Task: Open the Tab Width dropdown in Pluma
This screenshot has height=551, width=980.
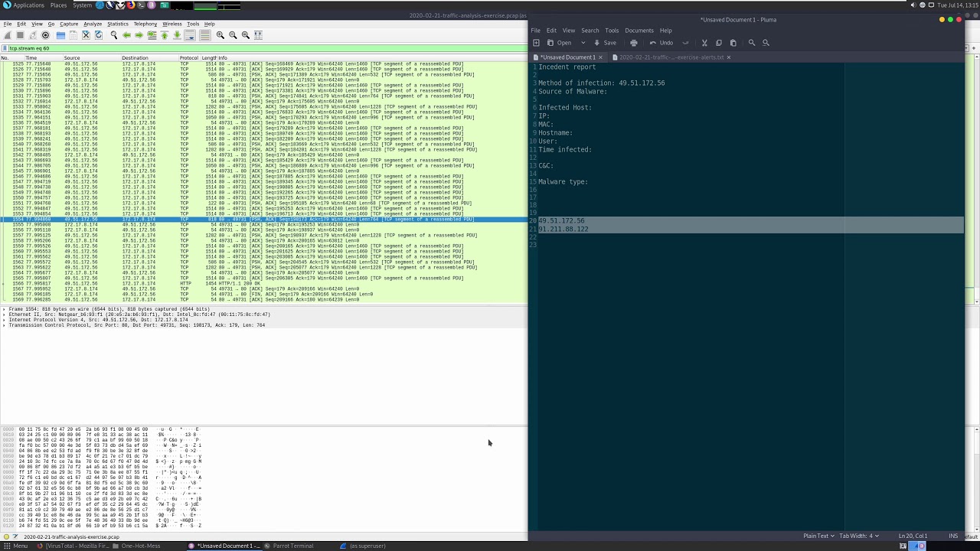Action: pyautogui.click(x=859, y=536)
